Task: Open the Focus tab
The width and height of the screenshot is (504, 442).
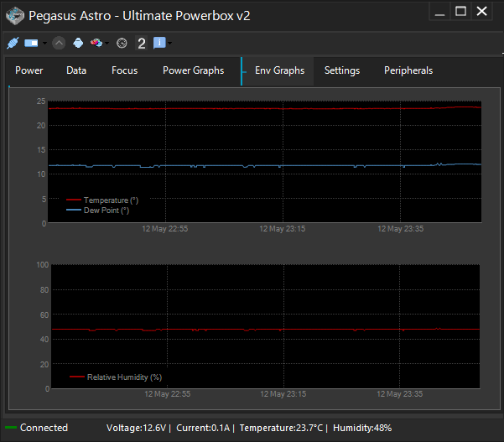Action: pyautogui.click(x=124, y=70)
